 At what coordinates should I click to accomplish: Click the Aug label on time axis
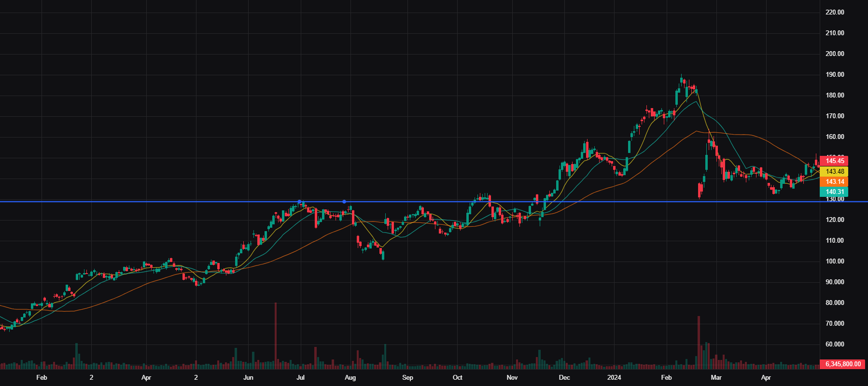pyautogui.click(x=350, y=377)
